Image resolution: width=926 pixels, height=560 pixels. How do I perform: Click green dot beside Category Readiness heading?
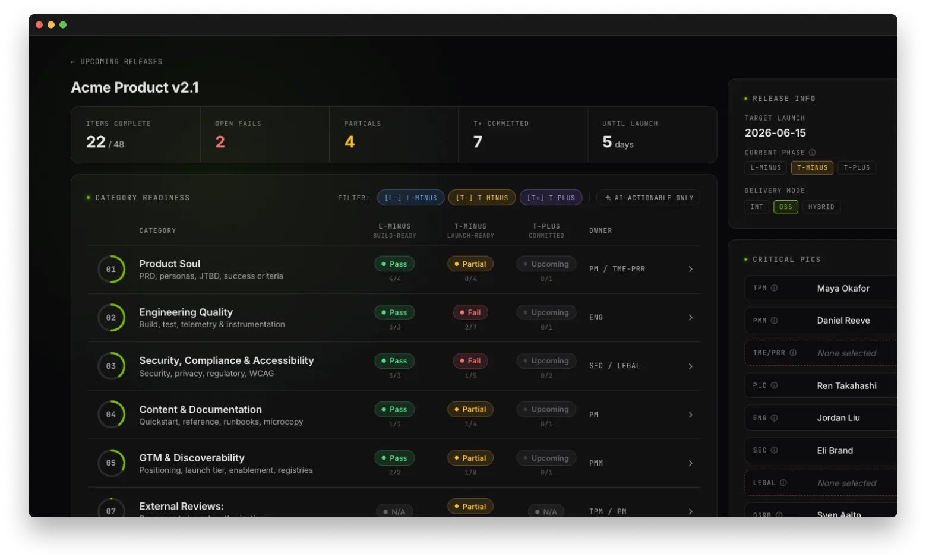tap(89, 198)
